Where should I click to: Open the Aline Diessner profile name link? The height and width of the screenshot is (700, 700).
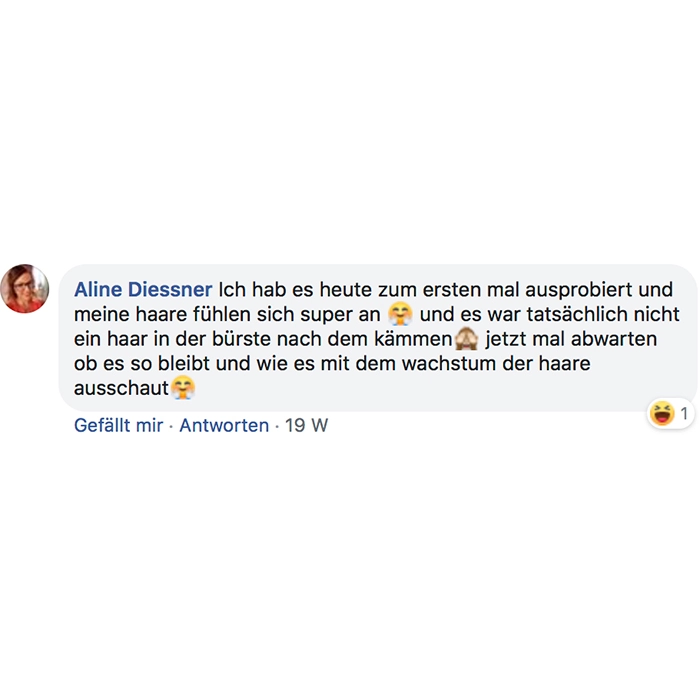143,289
